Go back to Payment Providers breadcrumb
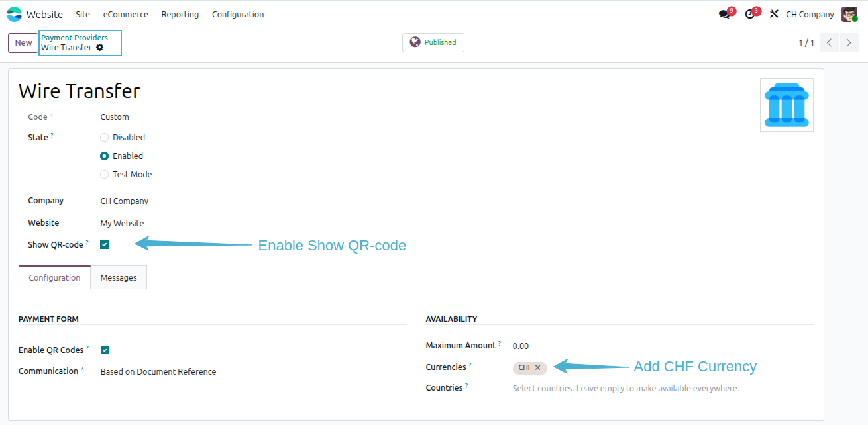 pyautogui.click(x=74, y=38)
